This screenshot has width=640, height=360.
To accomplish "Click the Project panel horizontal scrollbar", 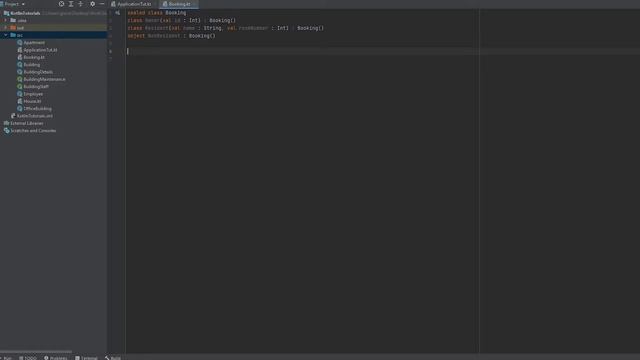I will tap(36, 351).
